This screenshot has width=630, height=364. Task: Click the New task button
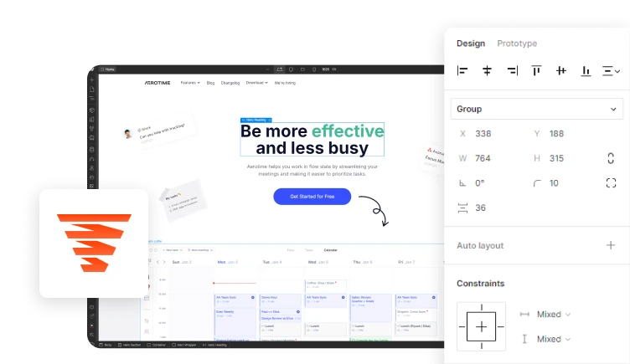173,250
